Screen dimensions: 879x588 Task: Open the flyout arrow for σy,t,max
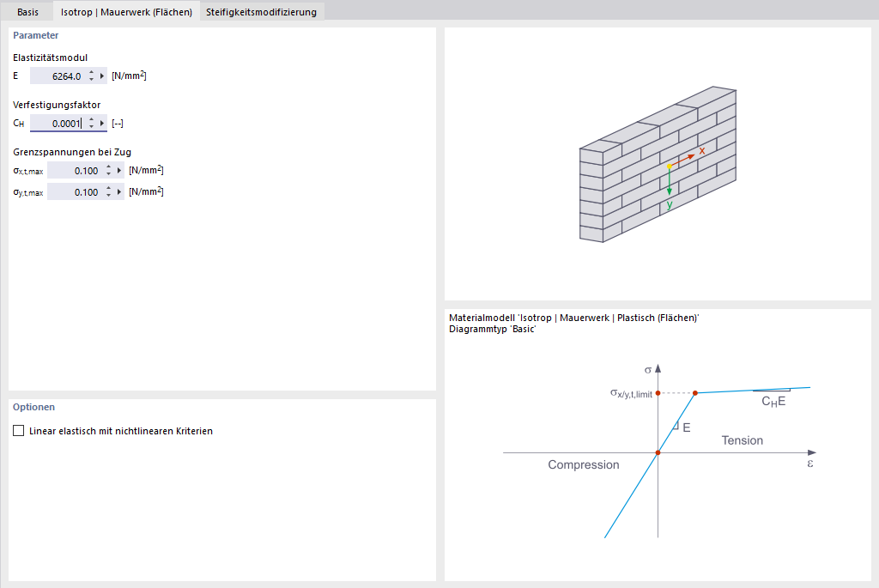pos(118,191)
